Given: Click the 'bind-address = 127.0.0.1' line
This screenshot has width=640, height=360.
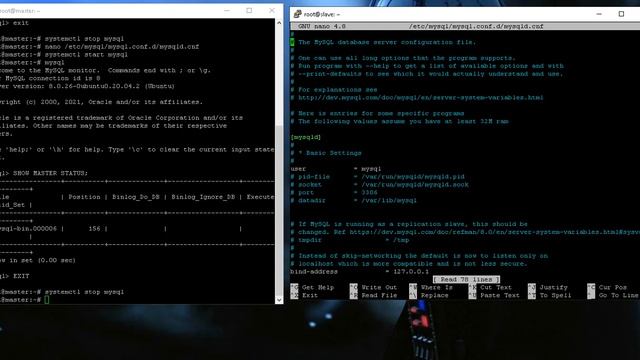Looking at the screenshot, I should coord(360,271).
